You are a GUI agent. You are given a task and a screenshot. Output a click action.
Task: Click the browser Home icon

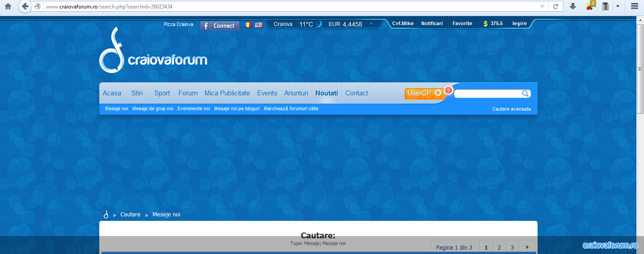[x=8, y=6]
